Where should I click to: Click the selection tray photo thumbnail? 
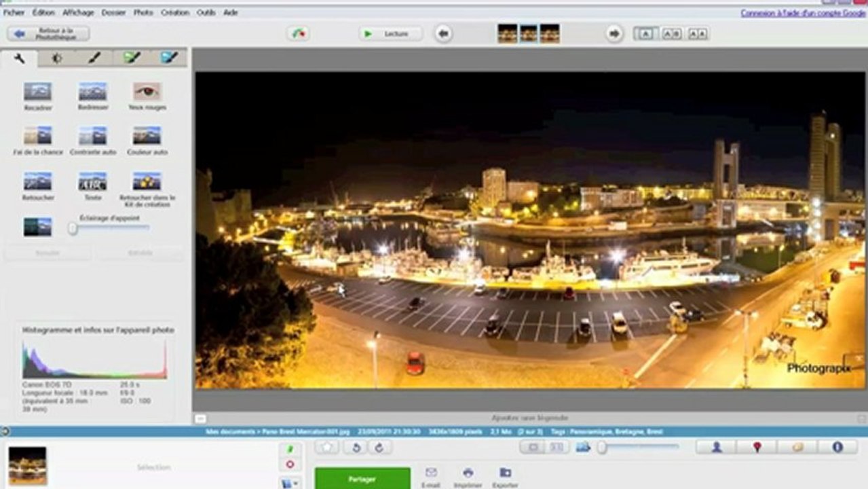28,466
